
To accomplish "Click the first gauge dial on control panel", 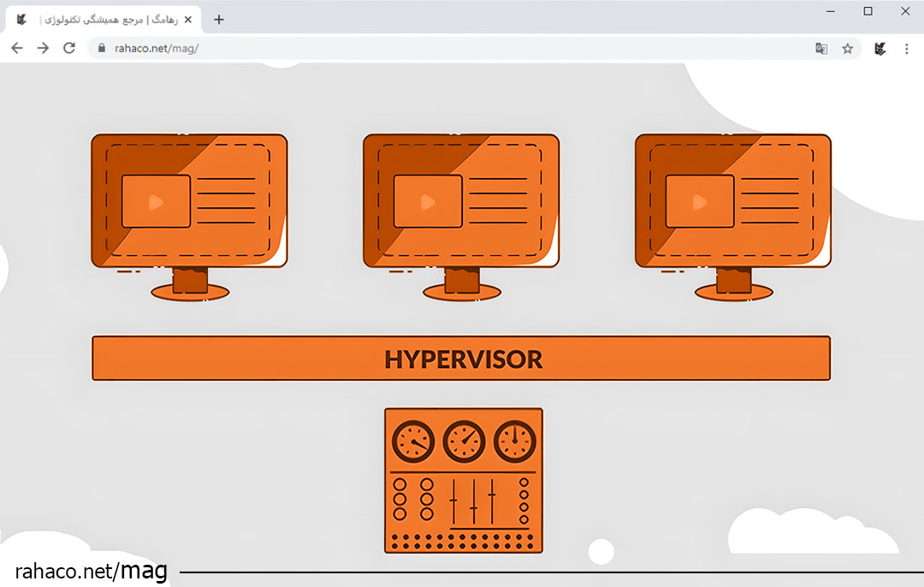I will coord(413,442).
